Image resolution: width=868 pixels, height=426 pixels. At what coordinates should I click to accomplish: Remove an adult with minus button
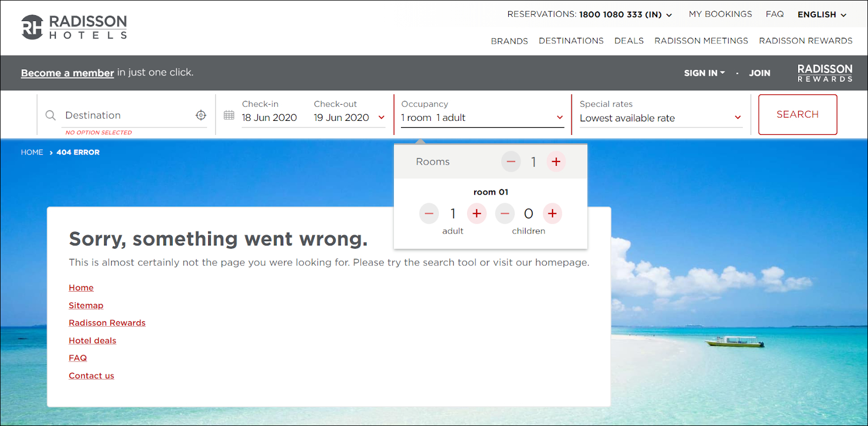coord(429,214)
